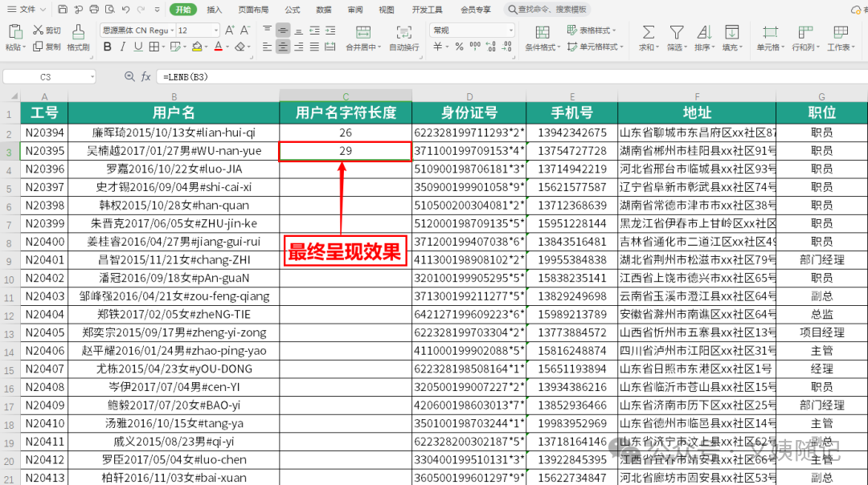Switch to the 公式 (Formulas) tab
This screenshot has width=868, height=485.
tap(293, 10)
